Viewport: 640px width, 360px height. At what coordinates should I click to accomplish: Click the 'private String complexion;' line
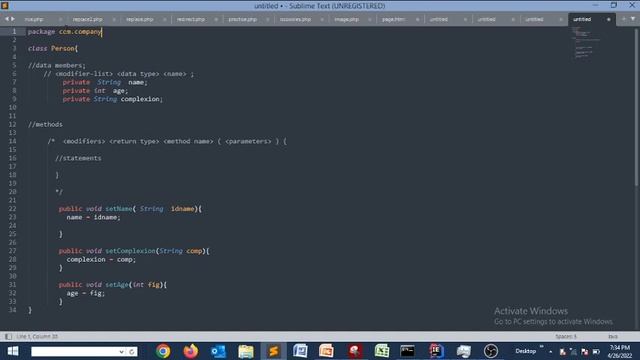(113, 99)
